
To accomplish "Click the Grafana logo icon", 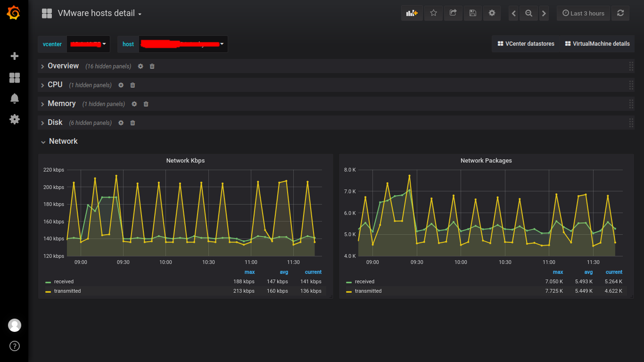I will point(14,13).
